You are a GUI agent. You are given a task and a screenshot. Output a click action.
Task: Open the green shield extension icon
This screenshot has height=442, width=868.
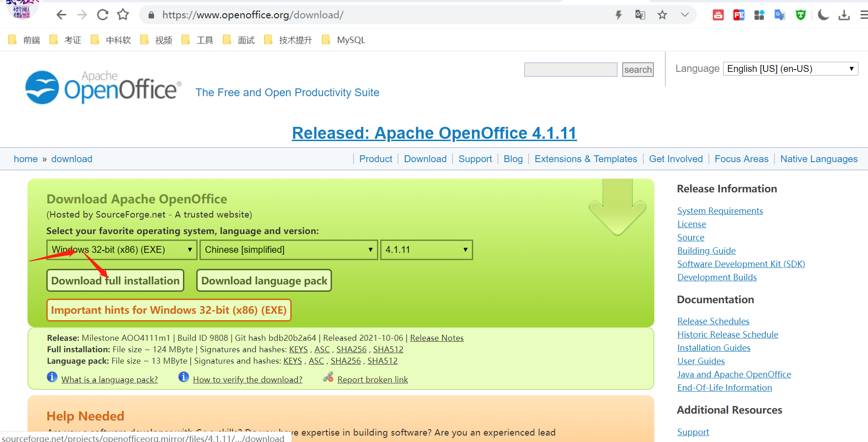coord(801,15)
